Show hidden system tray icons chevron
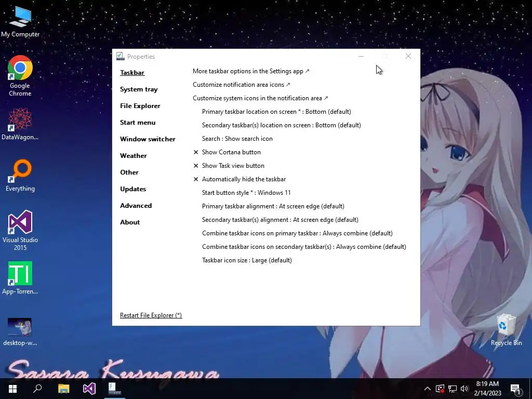Viewport: 532px width, 399px height. pos(427,389)
